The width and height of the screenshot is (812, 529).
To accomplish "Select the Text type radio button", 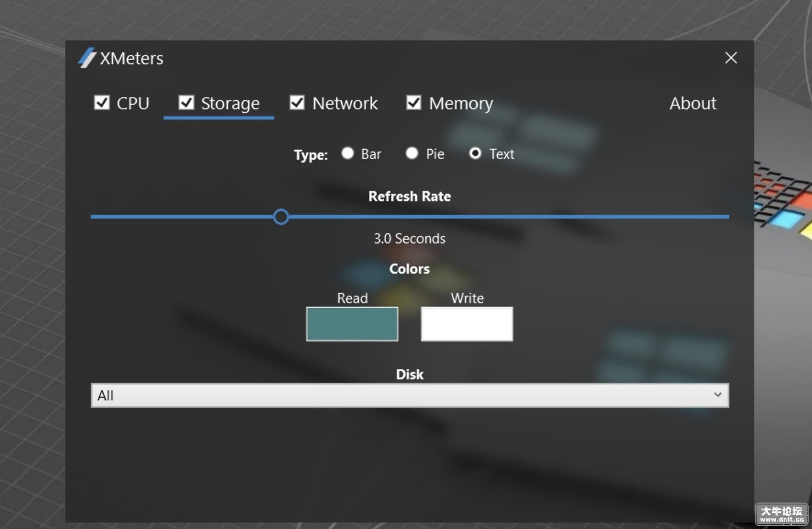I will (475, 153).
